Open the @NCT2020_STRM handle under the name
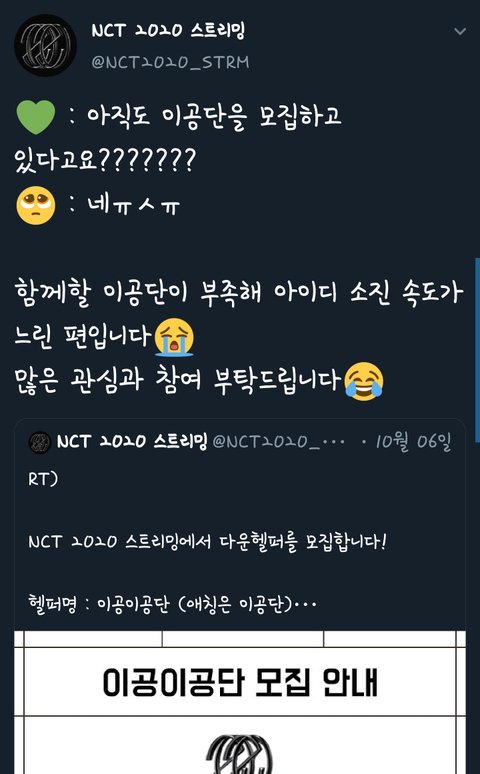480x774 pixels. click(x=170, y=63)
